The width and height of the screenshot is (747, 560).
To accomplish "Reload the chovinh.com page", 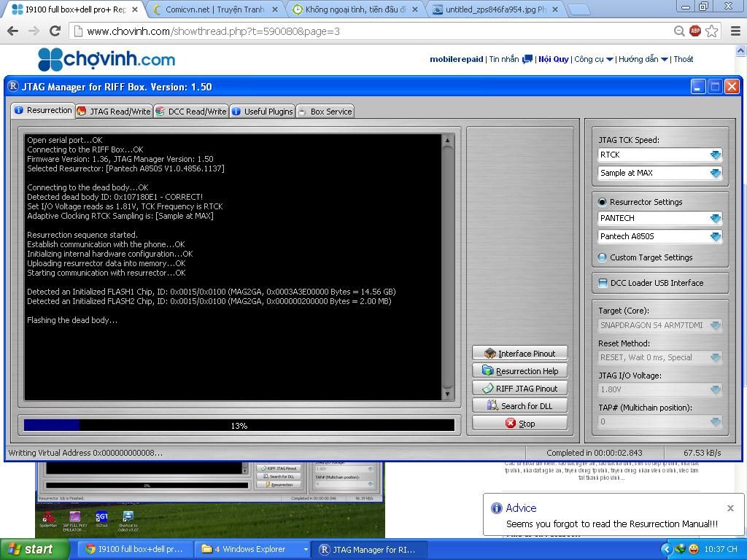I will [x=55, y=31].
